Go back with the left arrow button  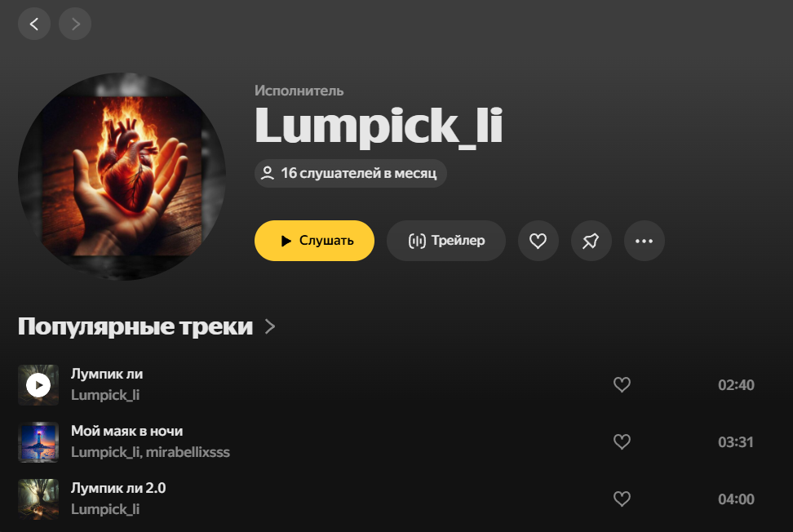coord(34,24)
